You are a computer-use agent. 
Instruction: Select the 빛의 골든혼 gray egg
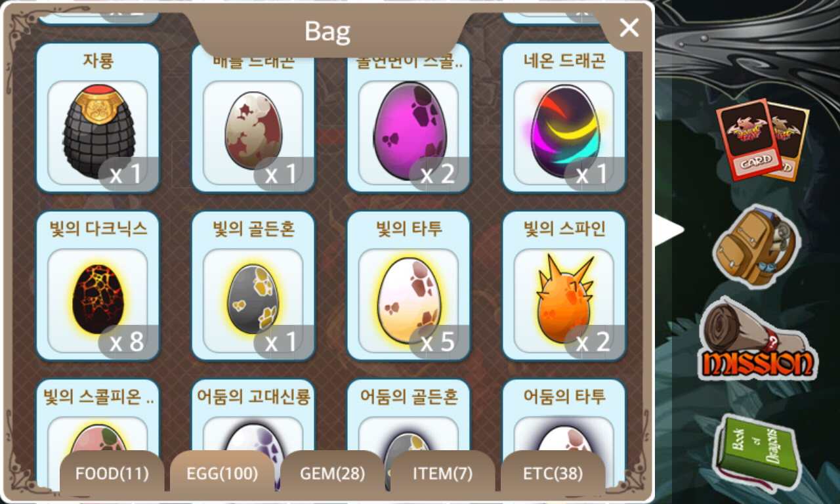pos(253,285)
